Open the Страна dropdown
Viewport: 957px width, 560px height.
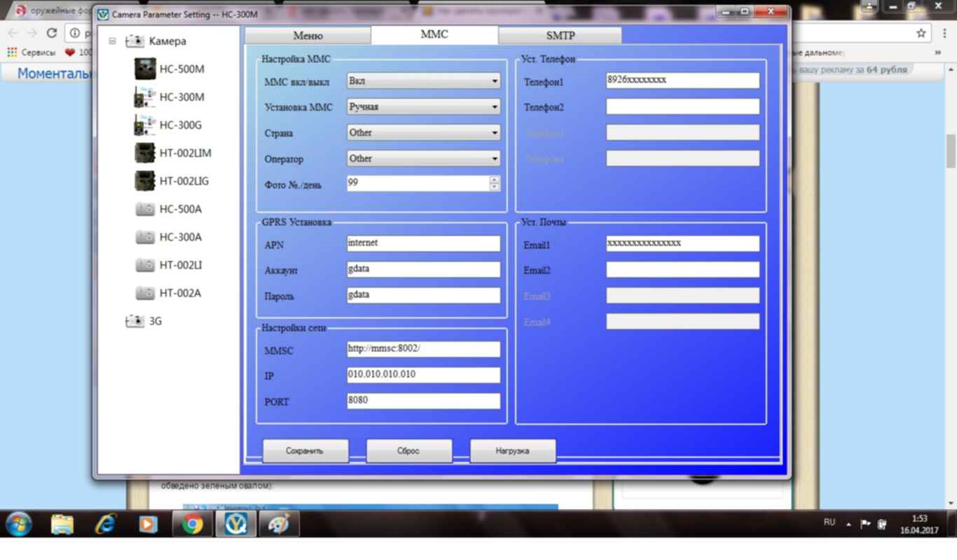[424, 133]
